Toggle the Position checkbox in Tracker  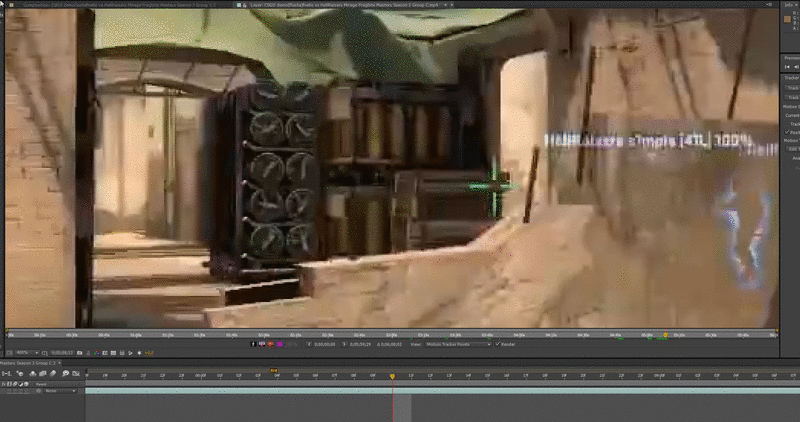pos(787,132)
